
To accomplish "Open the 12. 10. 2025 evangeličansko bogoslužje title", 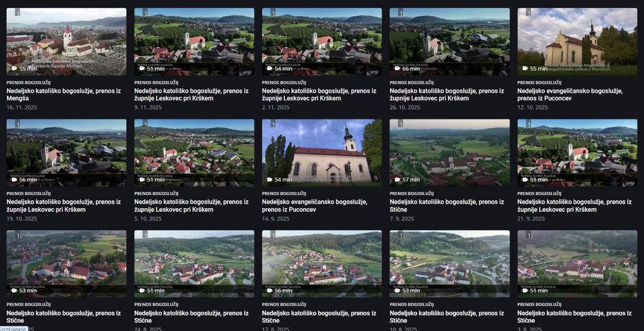I will (570, 95).
